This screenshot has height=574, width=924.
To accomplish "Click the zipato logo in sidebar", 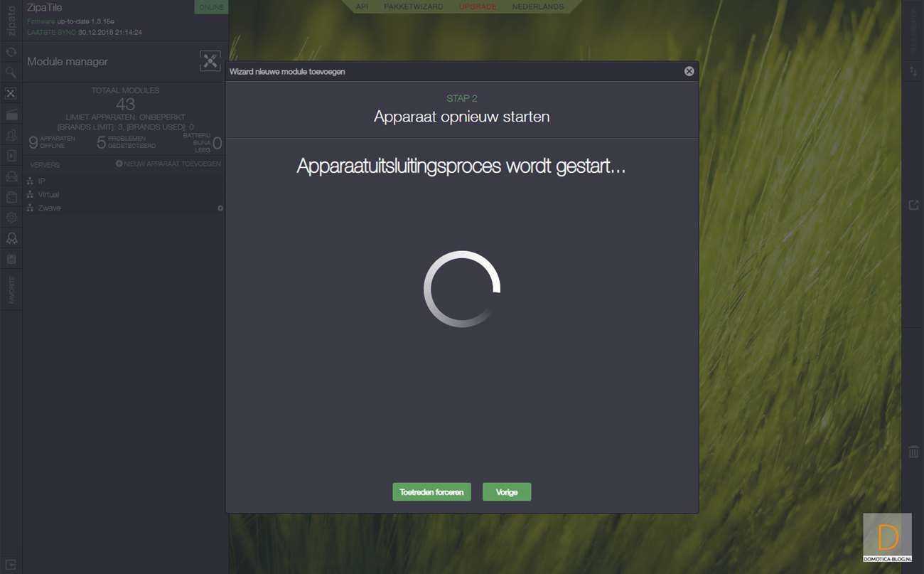I will click(x=11, y=20).
